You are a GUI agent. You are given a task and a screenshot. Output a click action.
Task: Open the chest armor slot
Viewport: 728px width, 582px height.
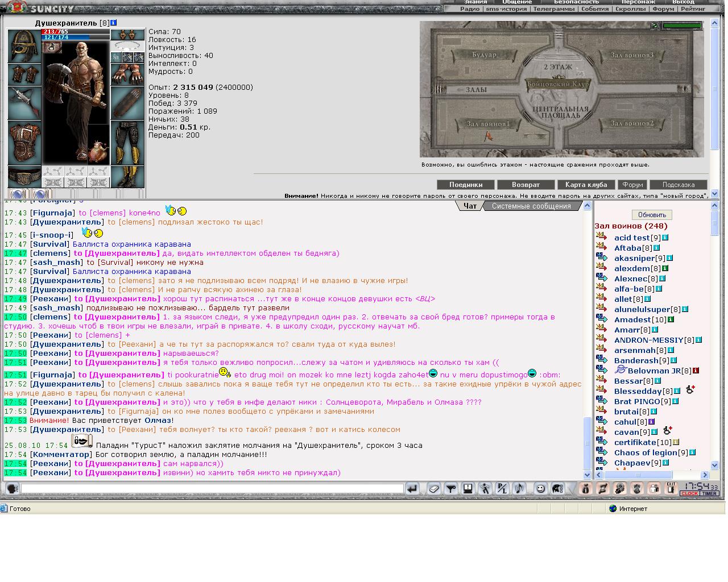click(24, 142)
